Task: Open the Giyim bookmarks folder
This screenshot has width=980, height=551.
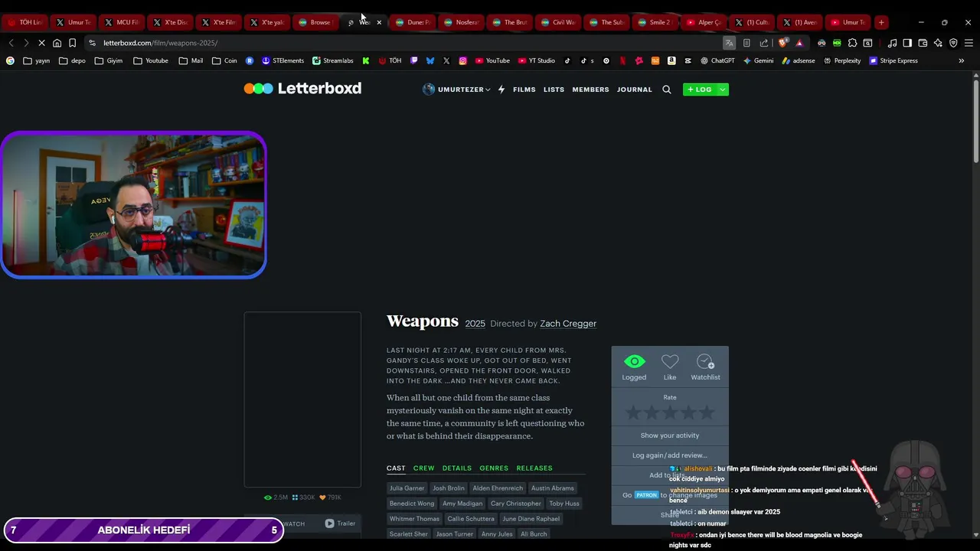Action: coord(109,60)
